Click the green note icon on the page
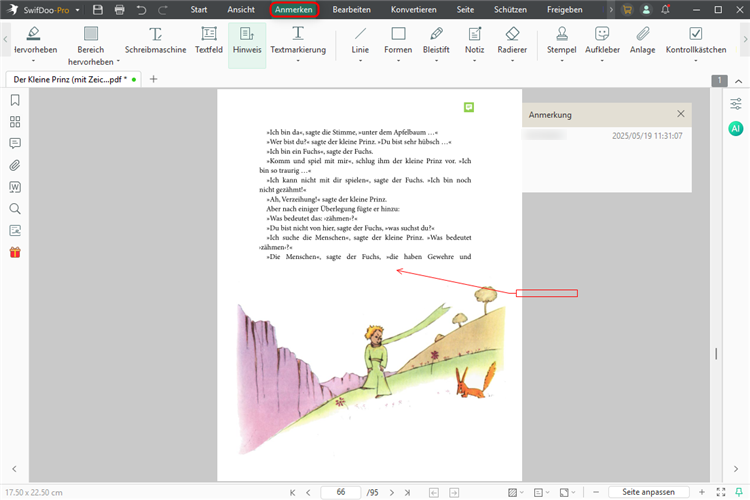The height and width of the screenshot is (500, 750). point(469,107)
